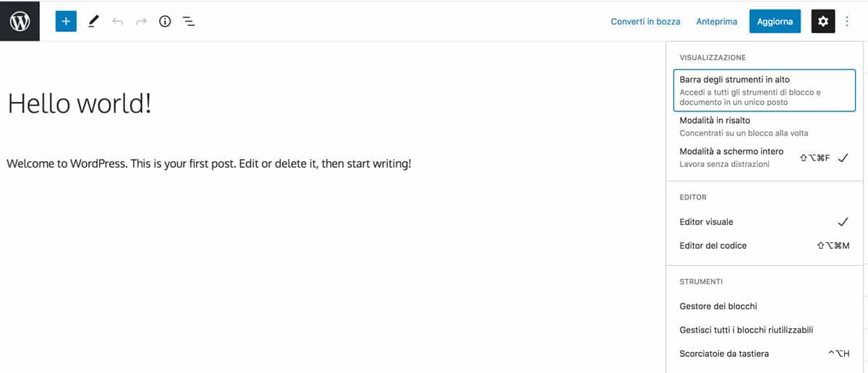Disable Modalità a schermo intero
The width and height of the screenshot is (868, 373).
point(765,158)
